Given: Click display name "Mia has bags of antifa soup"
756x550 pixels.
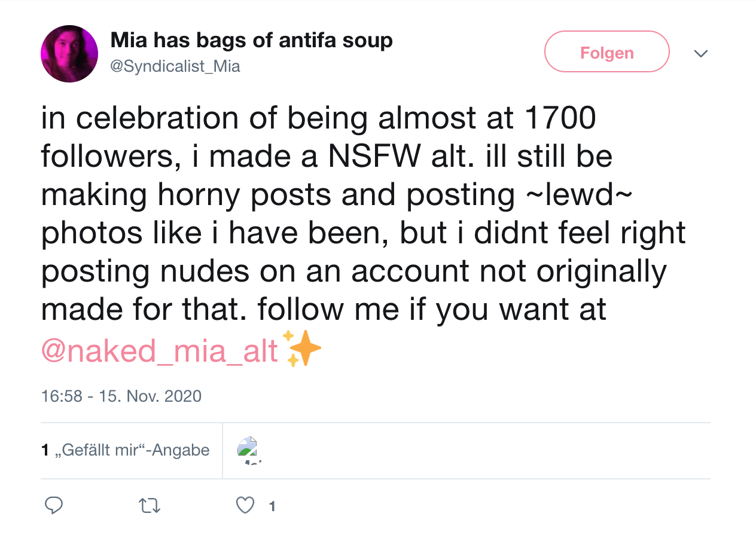Looking at the screenshot, I should (251, 41).
